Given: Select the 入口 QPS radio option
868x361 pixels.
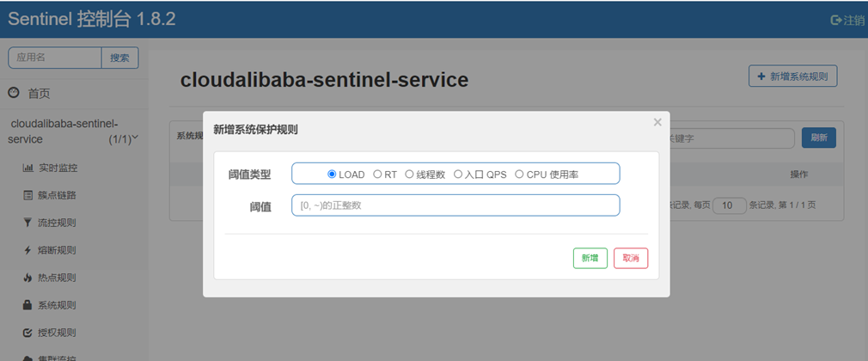Looking at the screenshot, I should (x=458, y=174).
